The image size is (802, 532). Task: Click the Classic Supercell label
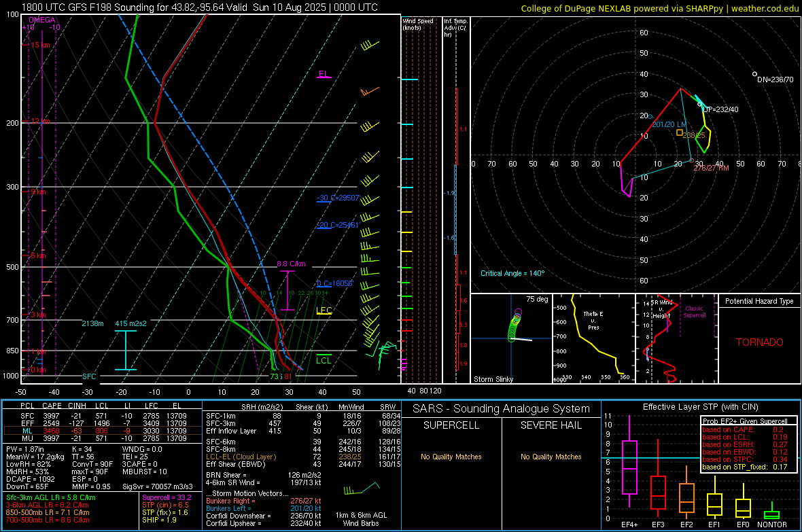694,312
